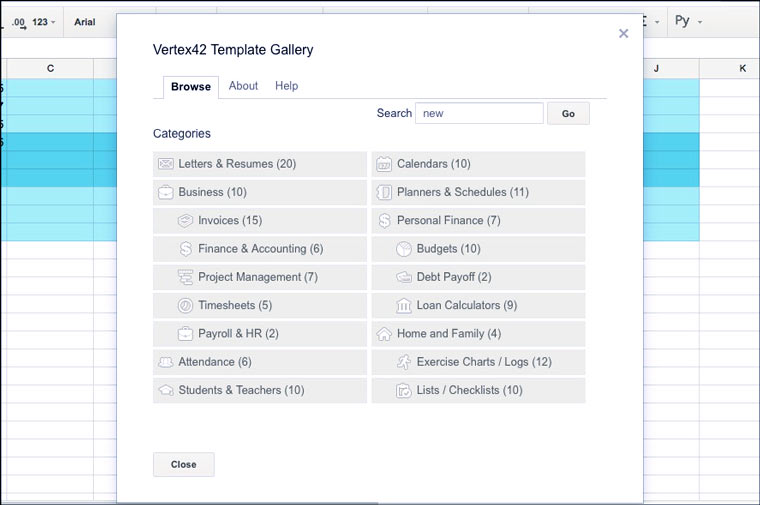Expand the Py toolbar dropdown
This screenshot has width=760, height=505.
pos(688,21)
